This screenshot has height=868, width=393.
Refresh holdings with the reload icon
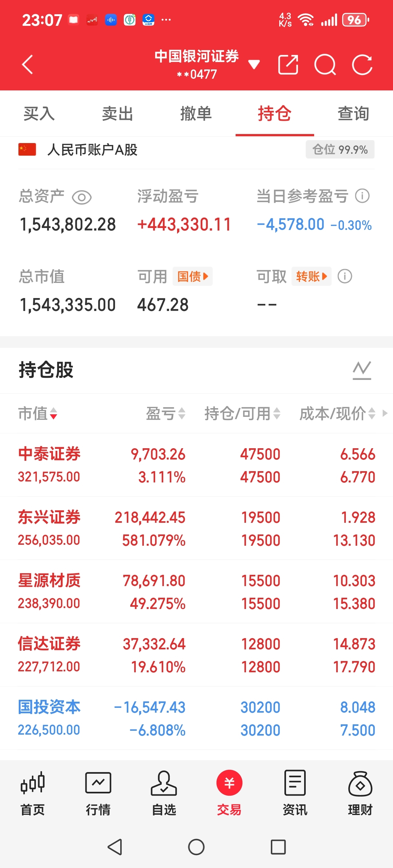pos(362,64)
